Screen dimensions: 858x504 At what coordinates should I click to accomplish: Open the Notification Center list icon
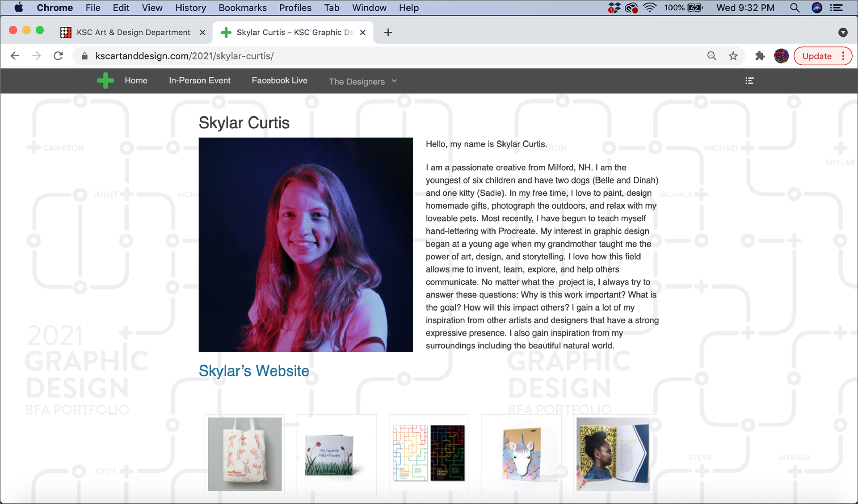[x=837, y=8]
